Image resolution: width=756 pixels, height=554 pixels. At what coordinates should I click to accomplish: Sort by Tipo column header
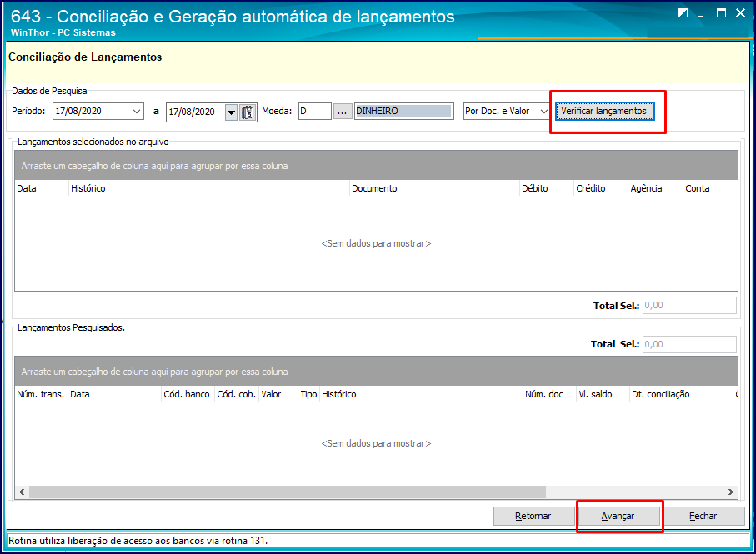pos(308,394)
